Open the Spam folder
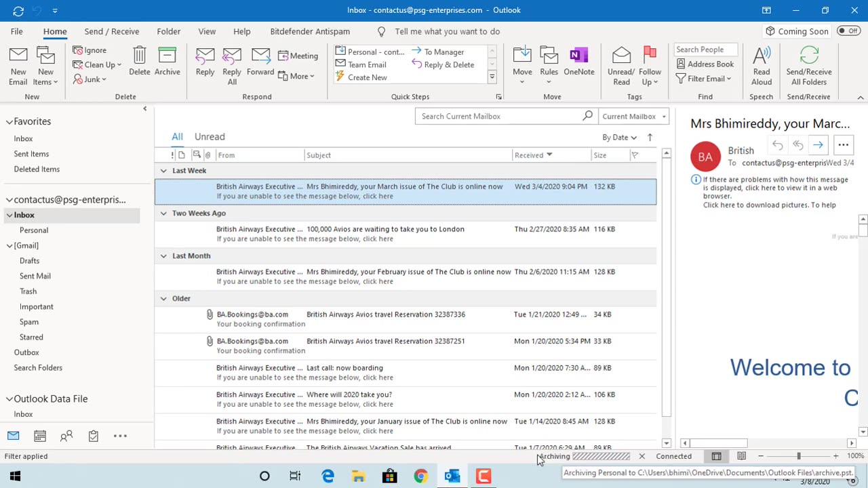Image resolution: width=868 pixels, height=488 pixels. point(29,322)
